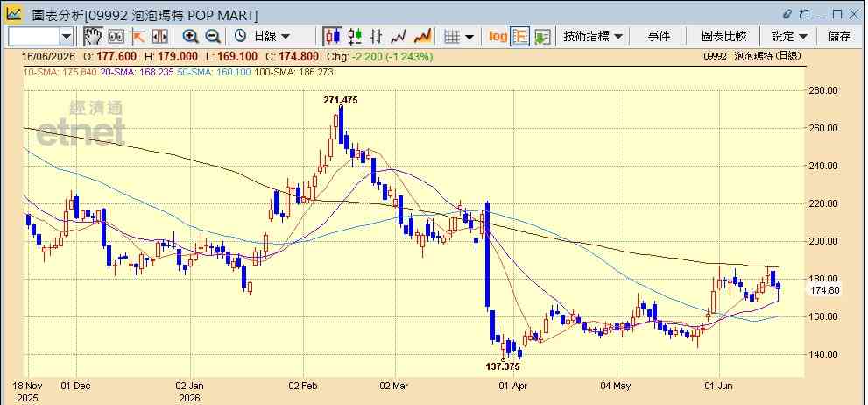Click the 09992 泡泡瑪特 (日線) chart label

click(752, 56)
